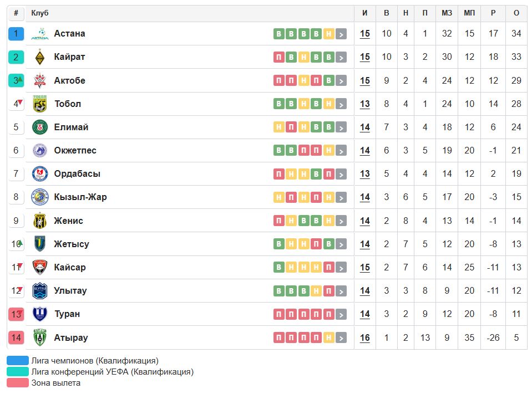Open the Кайрат club crest icon
532x394 pixels.
(x=40, y=57)
